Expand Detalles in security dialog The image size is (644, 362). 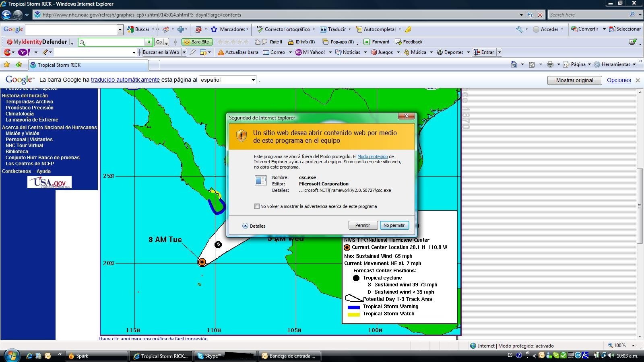coord(254,226)
